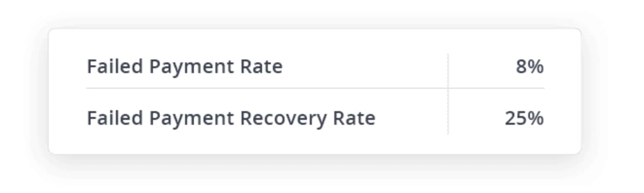
Task: Click the white card's top padding area
Action: tap(315, 40)
